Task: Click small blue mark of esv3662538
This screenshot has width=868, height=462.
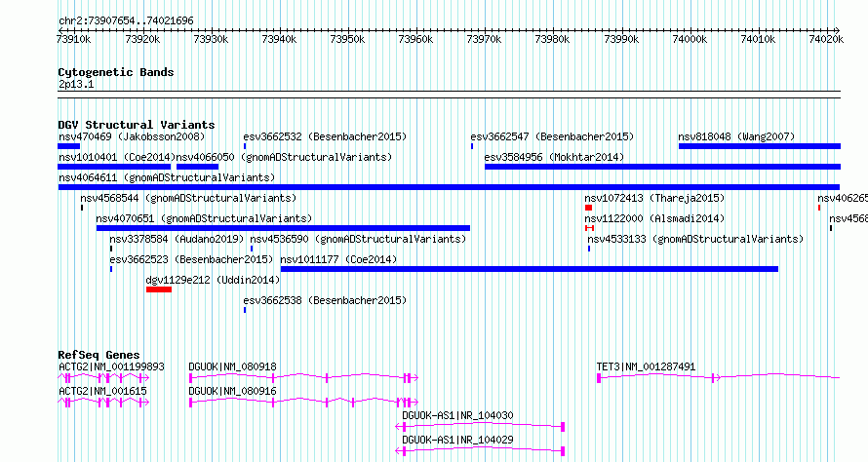Action: tap(245, 310)
